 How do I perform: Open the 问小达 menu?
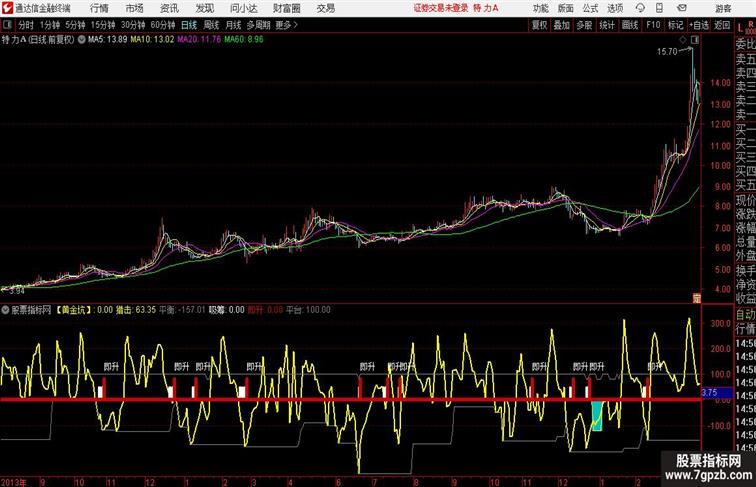pos(243,8)
